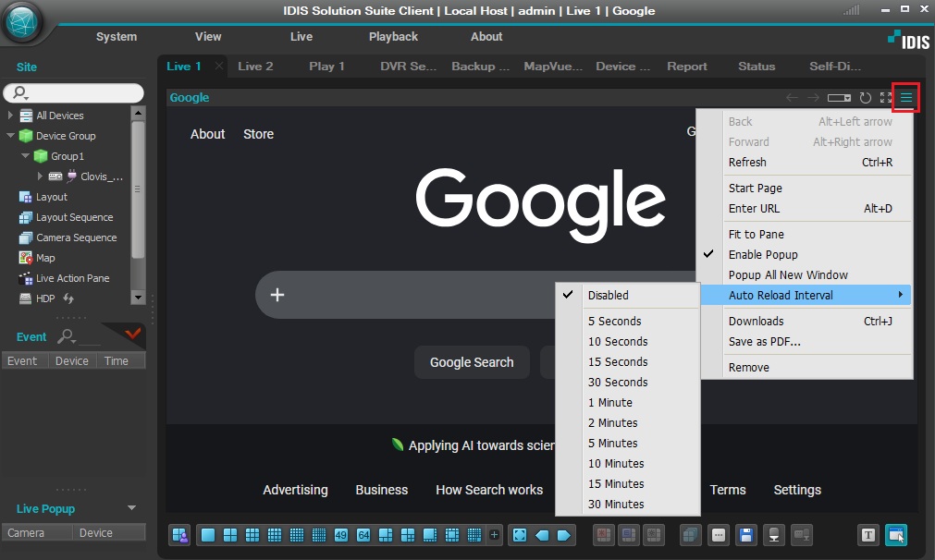Select the single-screen 1x1 layout icon
This screenshot has height=560, width=935.
(208, 535)
